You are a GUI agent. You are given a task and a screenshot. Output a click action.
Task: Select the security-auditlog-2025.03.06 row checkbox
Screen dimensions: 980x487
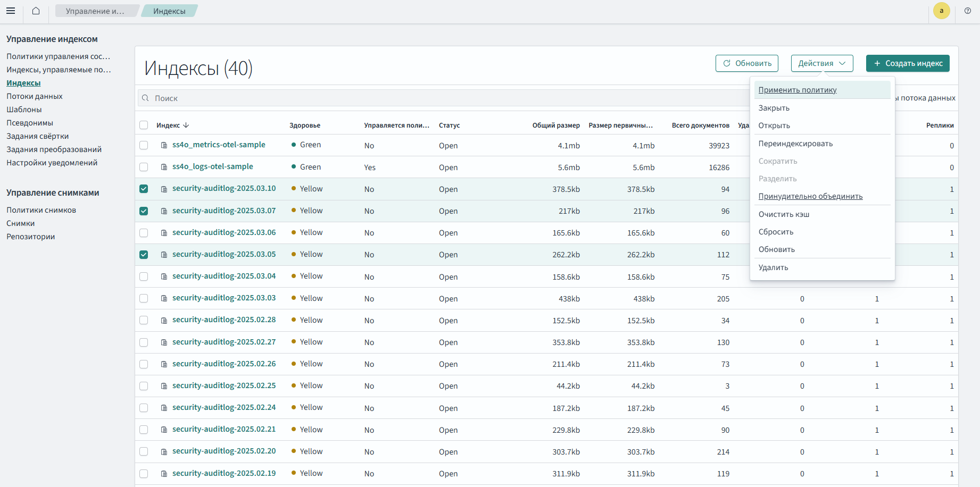(x=144, y=233)
